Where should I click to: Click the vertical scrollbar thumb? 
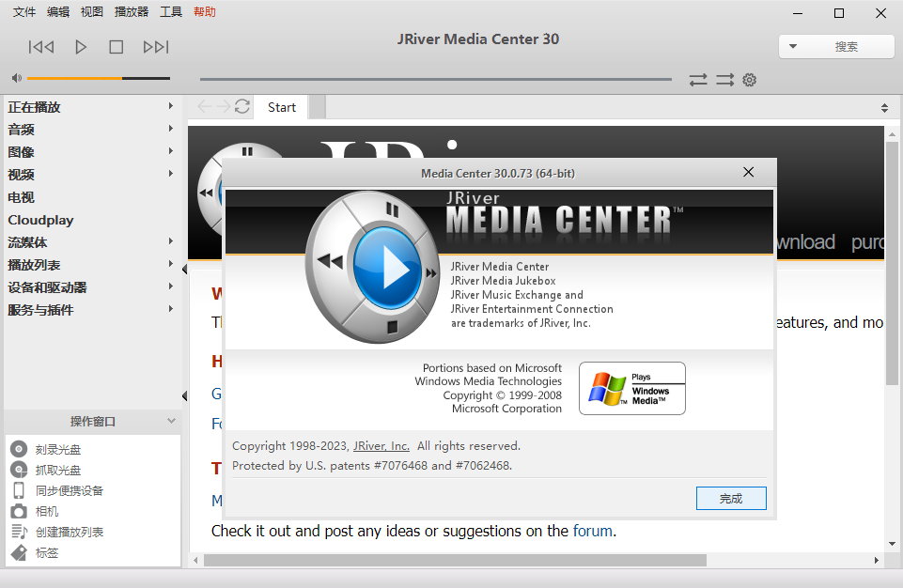pyautogui.click(x=892, y=263)
